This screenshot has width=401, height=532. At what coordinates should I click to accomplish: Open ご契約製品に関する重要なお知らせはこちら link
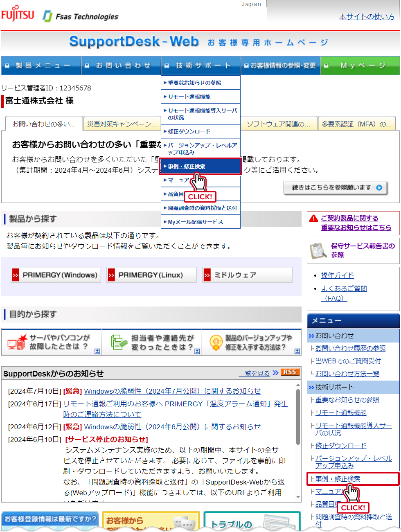356,223
